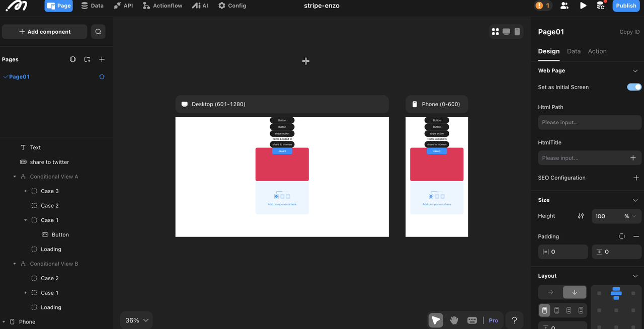Click the search components magnifier icon
Viewport: 644px width, 329px height.
coord(98,32)
